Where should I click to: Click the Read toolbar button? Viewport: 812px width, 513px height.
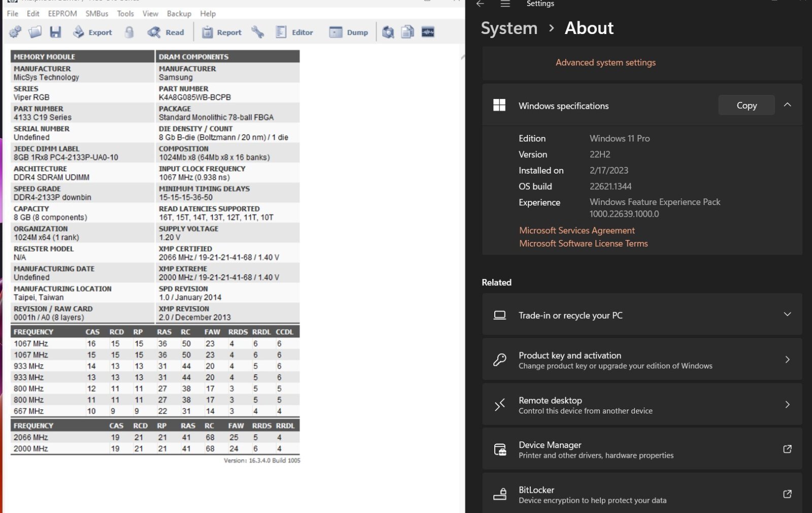[x=166, y=32]
